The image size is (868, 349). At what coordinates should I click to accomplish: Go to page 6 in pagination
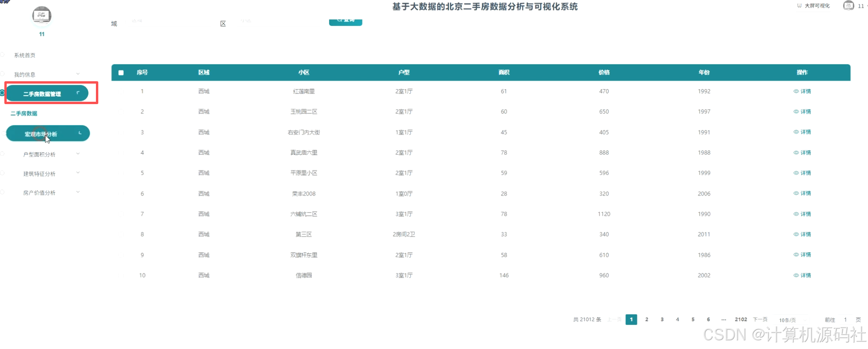point(708,319)
